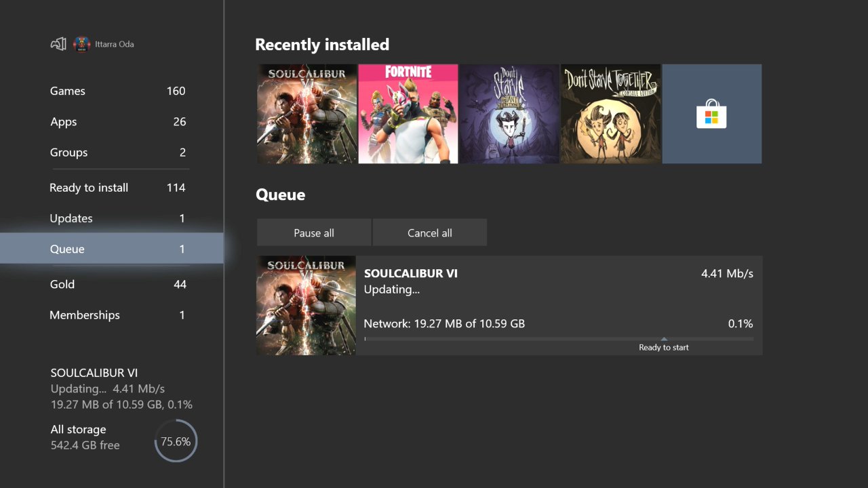
Task: Open the Don't Starve Giant Edition tile
Action: pyautogui.click(x=509, y=114)
